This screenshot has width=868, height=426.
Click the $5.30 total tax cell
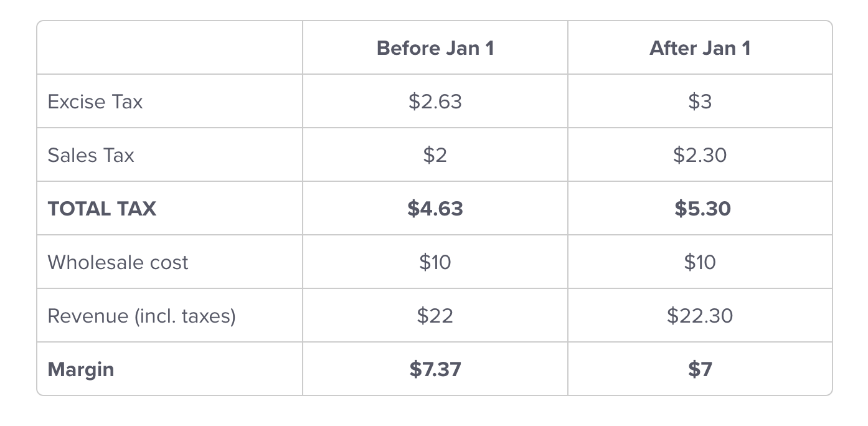[x=702, y=209]
